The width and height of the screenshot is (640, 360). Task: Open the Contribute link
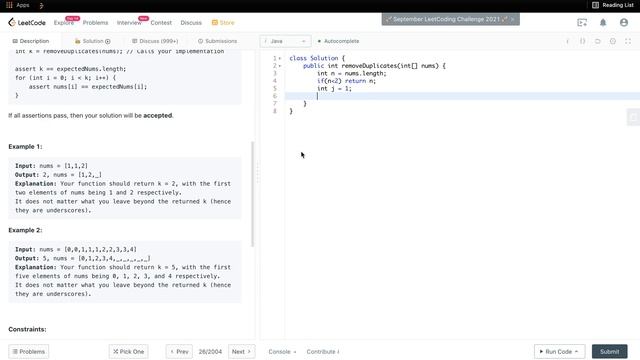tap(323, 351)
